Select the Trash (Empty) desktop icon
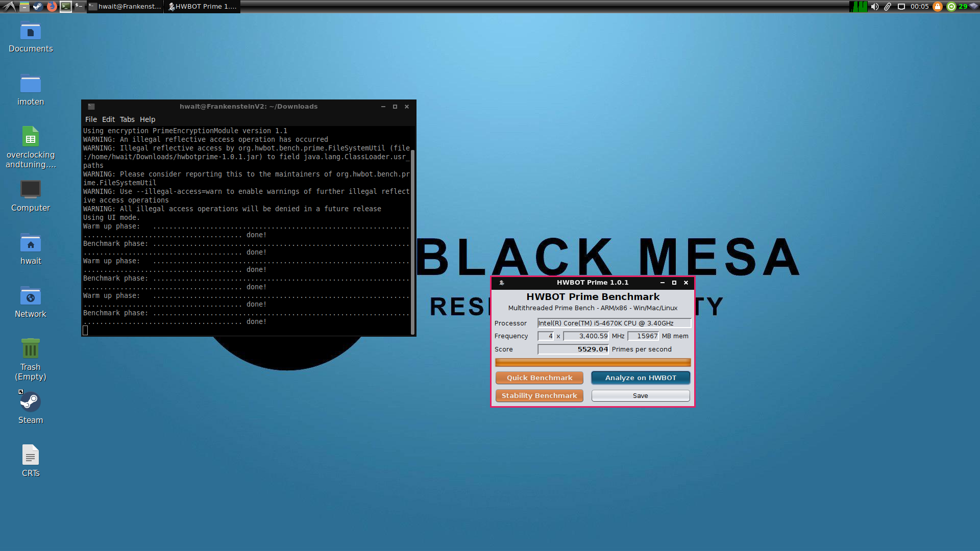 31,360
